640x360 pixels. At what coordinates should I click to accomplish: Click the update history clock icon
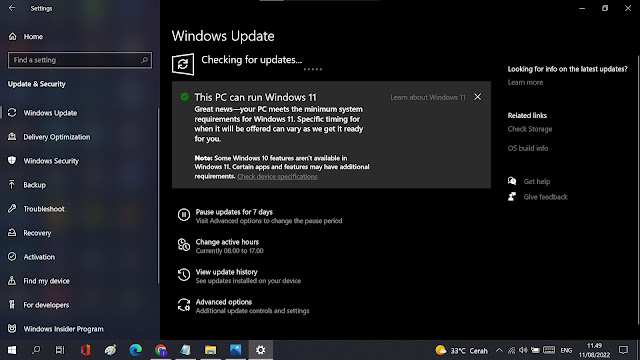[184, 275]
